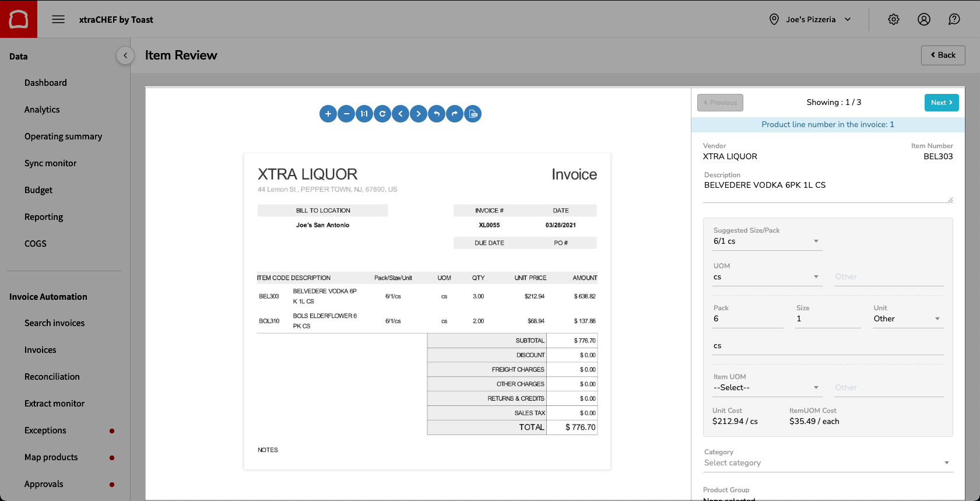Screen dimensions: 980x501
Task: Open the Joe's Pizzeria location dropdown
Action: click(810, 19)
